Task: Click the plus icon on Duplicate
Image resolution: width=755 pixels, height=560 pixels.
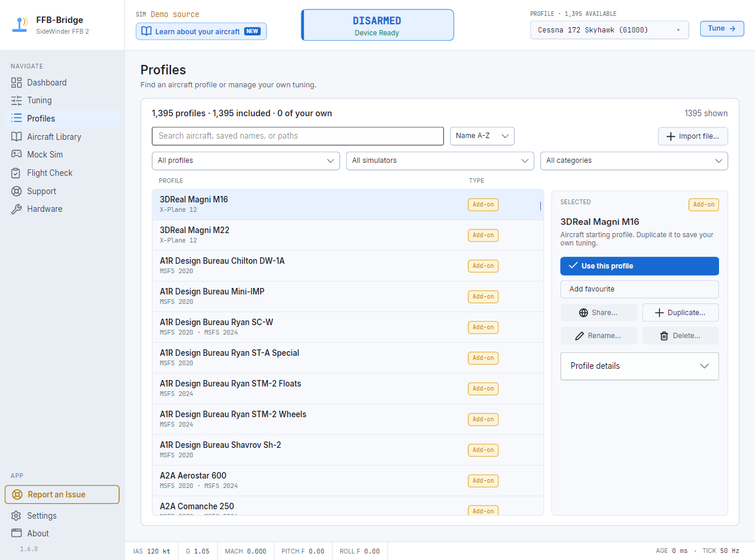Action: pos(659,313)
